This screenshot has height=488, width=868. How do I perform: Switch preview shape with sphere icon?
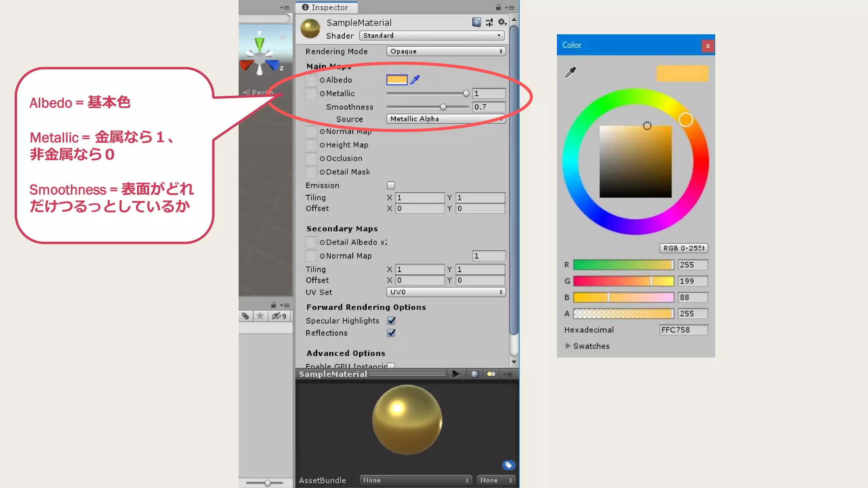[x=475, y=374]
